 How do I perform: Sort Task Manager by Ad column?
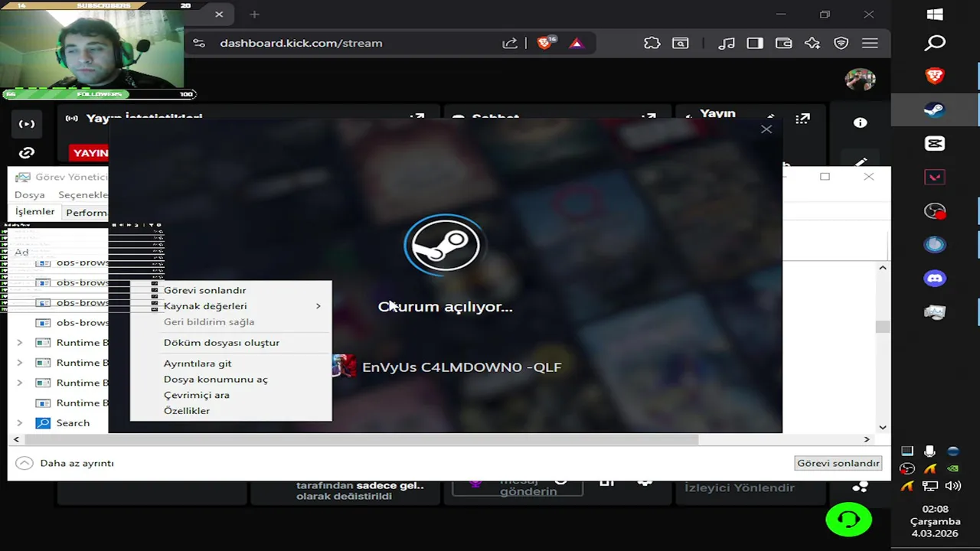(x=21, y=252)
